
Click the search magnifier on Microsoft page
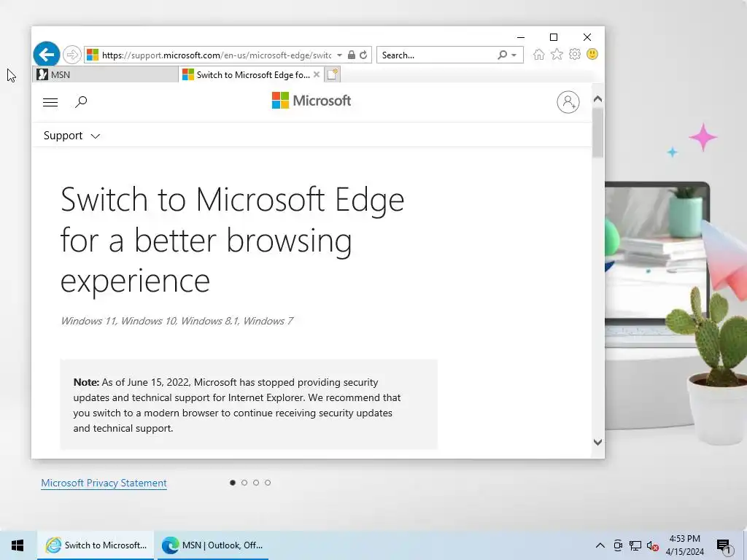click(x=81, y=101)
